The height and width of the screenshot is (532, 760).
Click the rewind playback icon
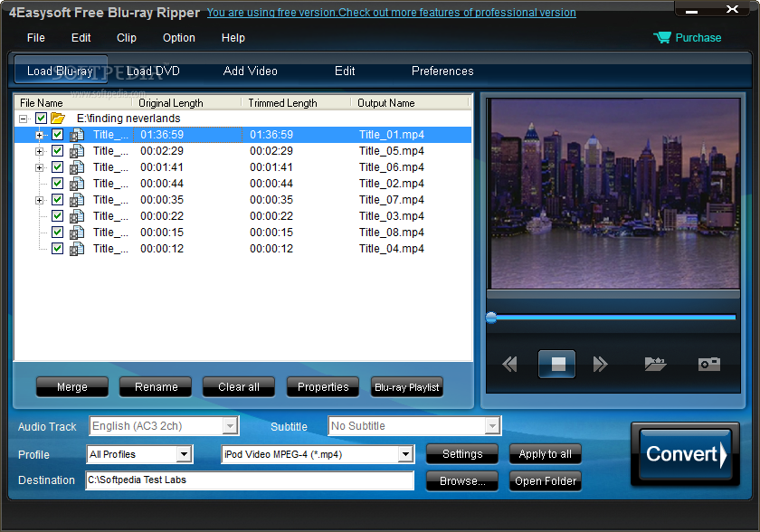point(509,364)
